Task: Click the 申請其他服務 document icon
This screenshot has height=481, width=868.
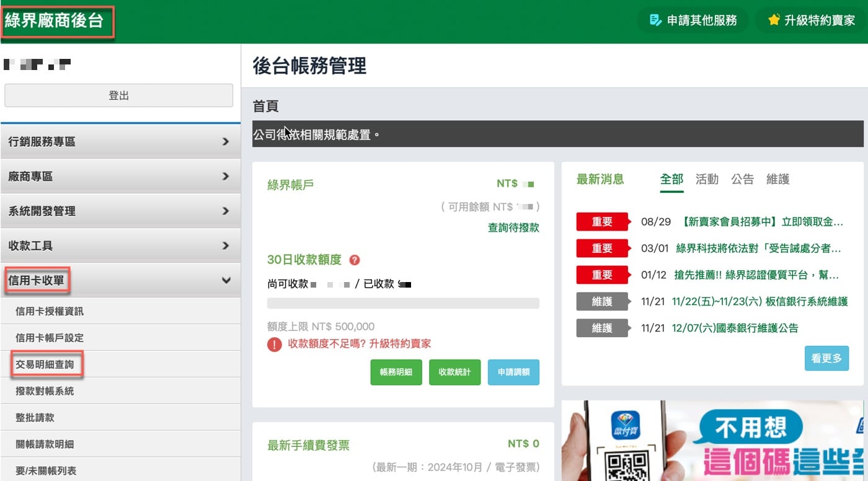Action: point(655,20)
